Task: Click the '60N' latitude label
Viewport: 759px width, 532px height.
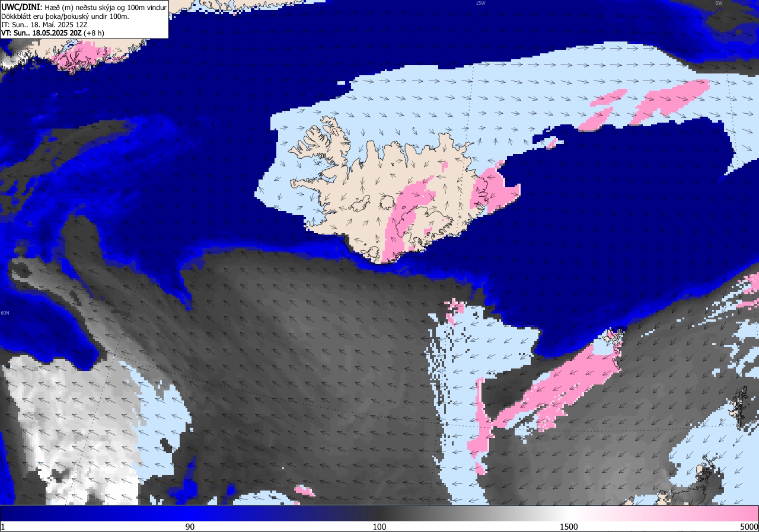Action: coord(5,313)
